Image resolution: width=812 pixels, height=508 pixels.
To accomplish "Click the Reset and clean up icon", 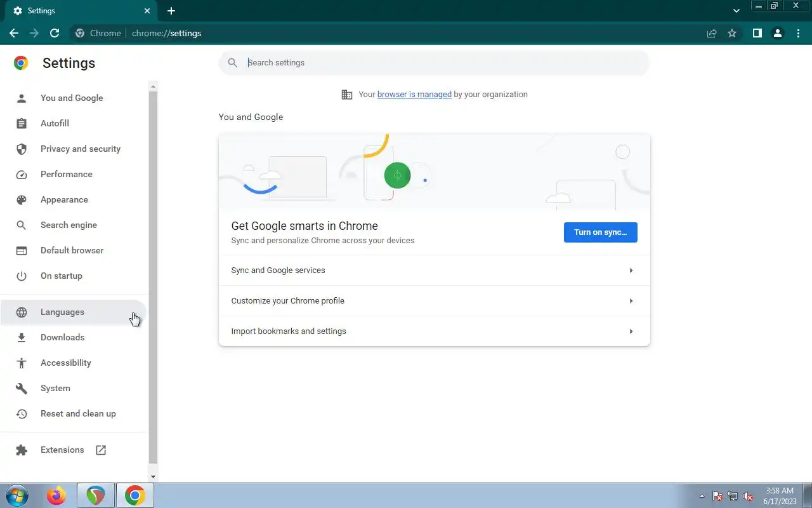I will (x=22, y=414).
